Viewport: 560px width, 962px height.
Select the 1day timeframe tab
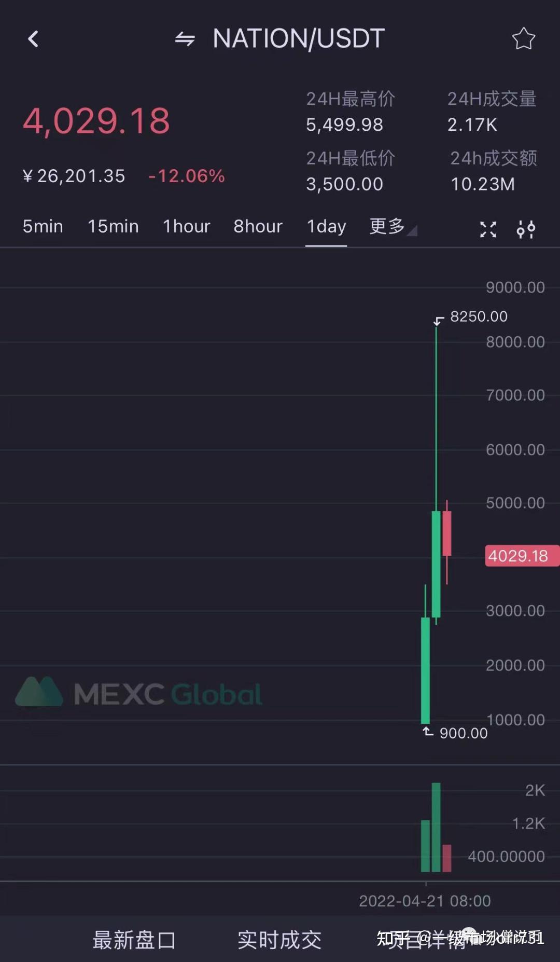point(326,227)
